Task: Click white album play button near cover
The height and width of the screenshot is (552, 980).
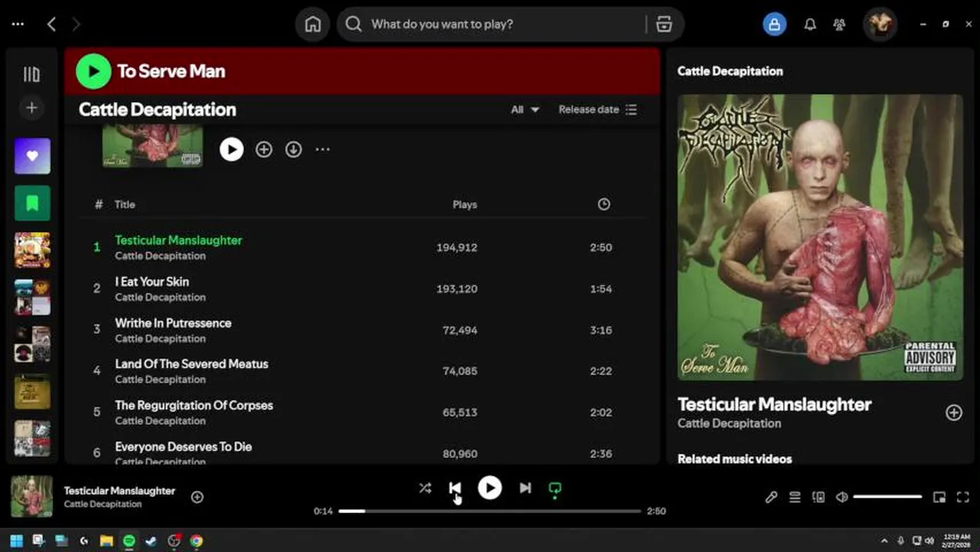Action: pos(232,149)
